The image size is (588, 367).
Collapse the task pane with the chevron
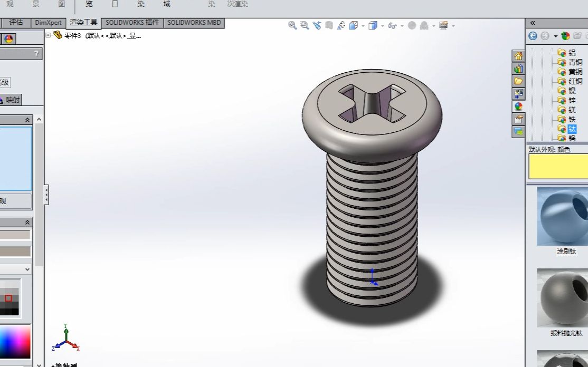[x=533, y=23]
